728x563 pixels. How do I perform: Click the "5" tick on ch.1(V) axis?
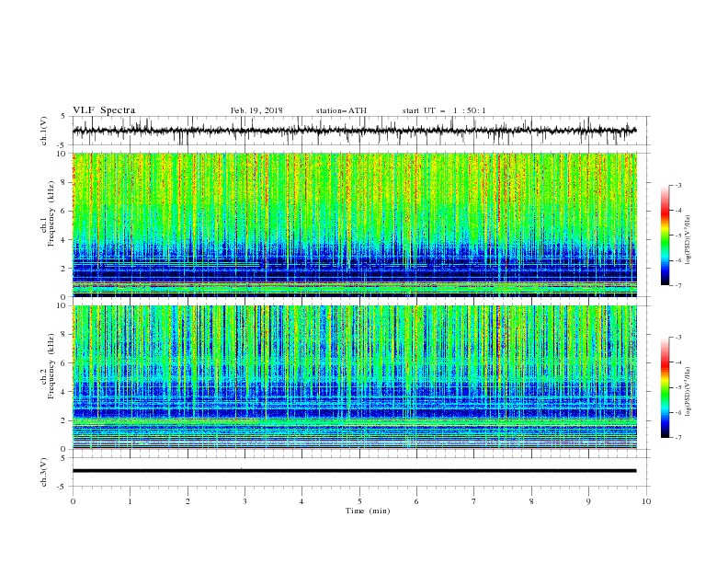click(x=64, y=117)
